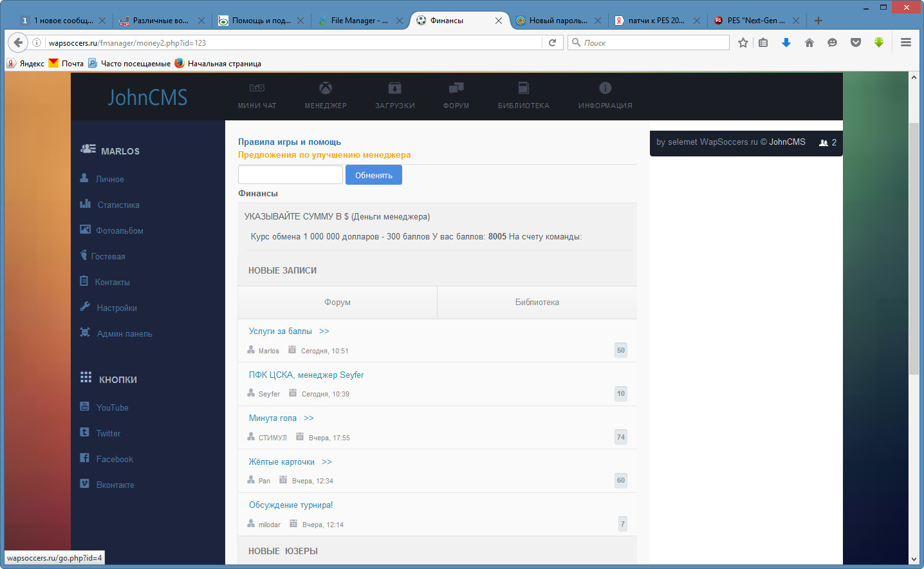Viewport: 924px width, 569px height.
Task: Go to the browser Home page icon
Action: pyautogui.click(x=809, y=42)
